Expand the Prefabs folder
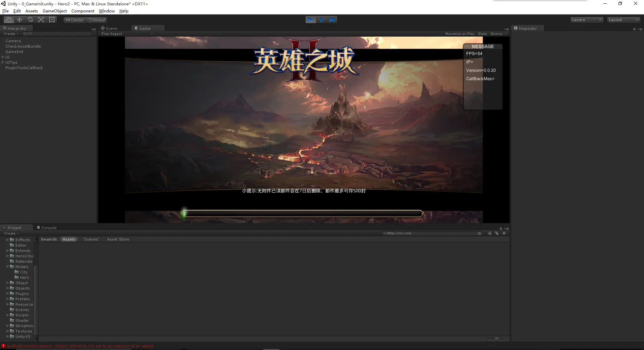644x350 pixels. (8, 299)
